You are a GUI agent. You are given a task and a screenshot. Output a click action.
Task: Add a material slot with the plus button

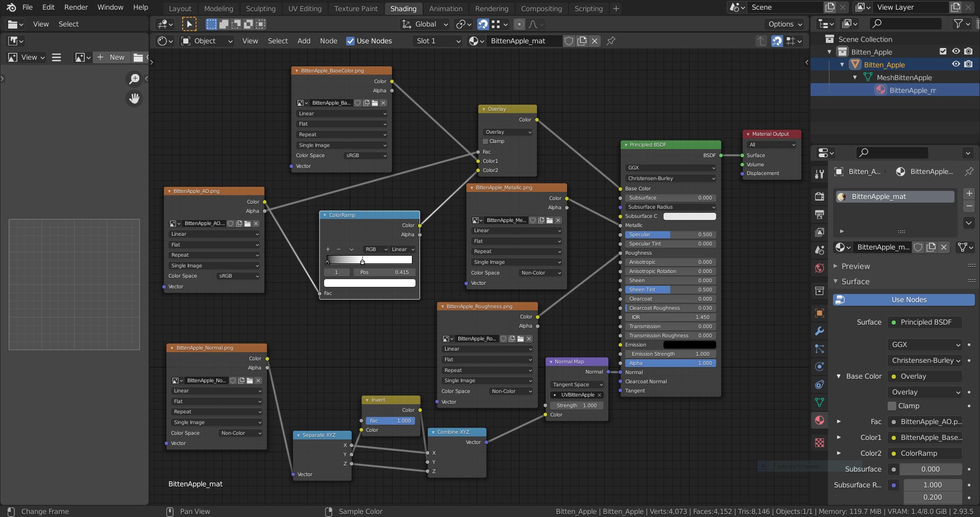pos(969,193)
